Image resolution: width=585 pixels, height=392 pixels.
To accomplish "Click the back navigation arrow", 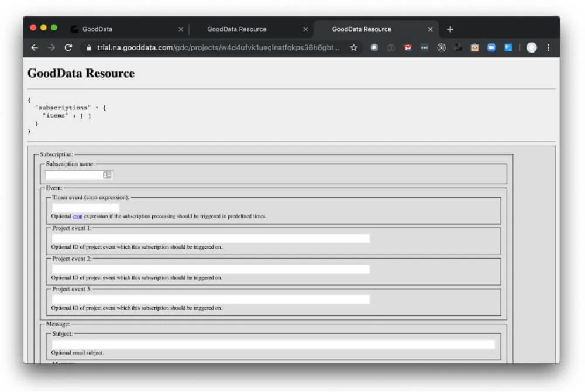I will (x=35, y=48).
